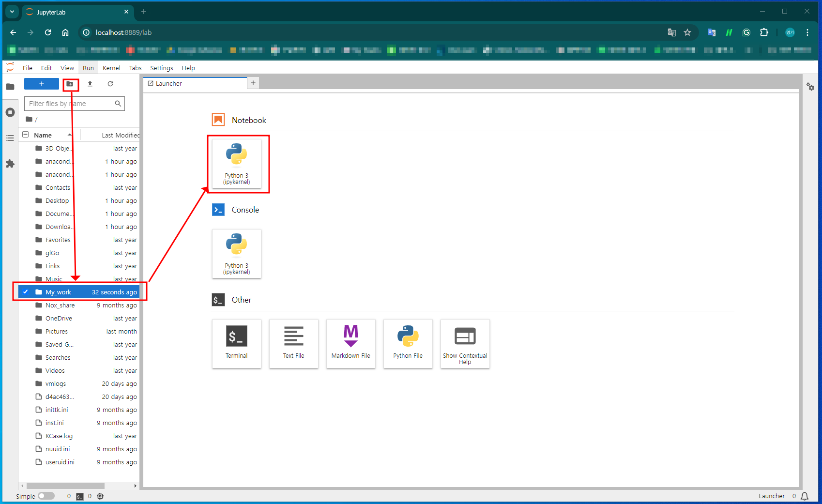The width and height of the screenshot is (822, 504).
Task: Click the notifications bell in status bar
Action: 805,496
